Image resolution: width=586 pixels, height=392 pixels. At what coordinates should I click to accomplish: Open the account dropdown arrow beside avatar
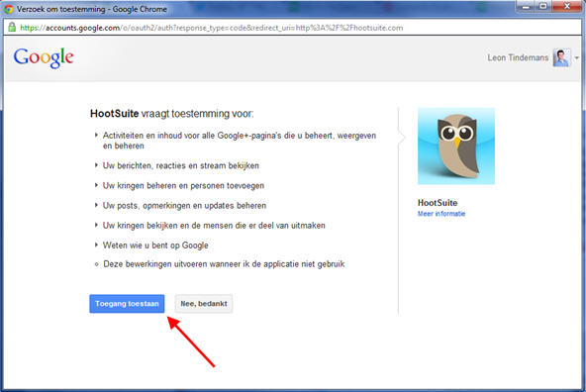[577, 58]
